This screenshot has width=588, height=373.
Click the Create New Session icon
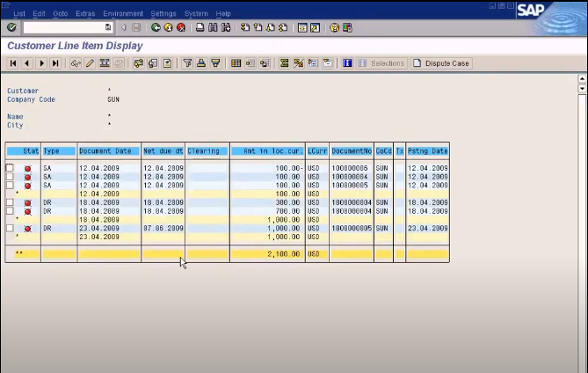coord(302,27)
